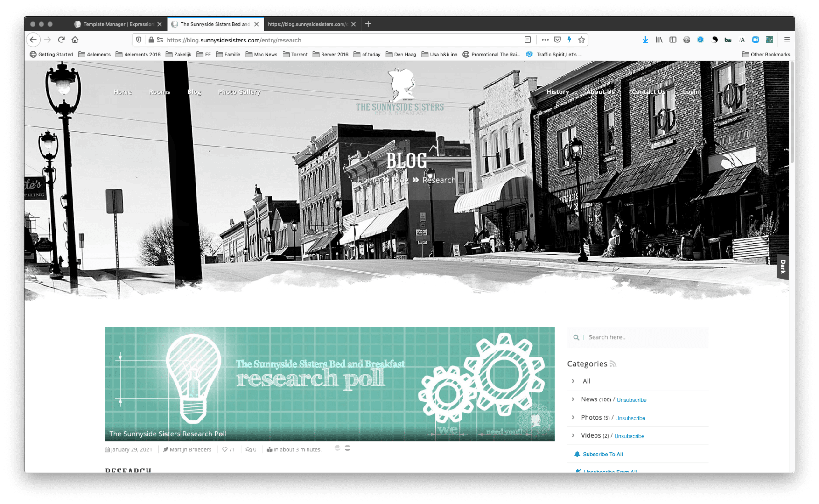Click the search magnifier icon
This screenshot has width=819, height=504.
click(576, 337)
